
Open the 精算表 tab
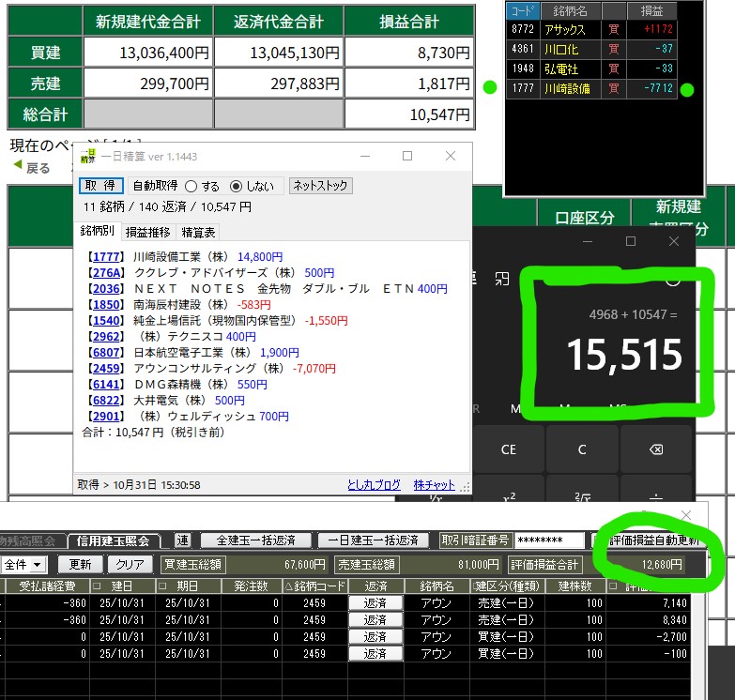pos(198,231)
